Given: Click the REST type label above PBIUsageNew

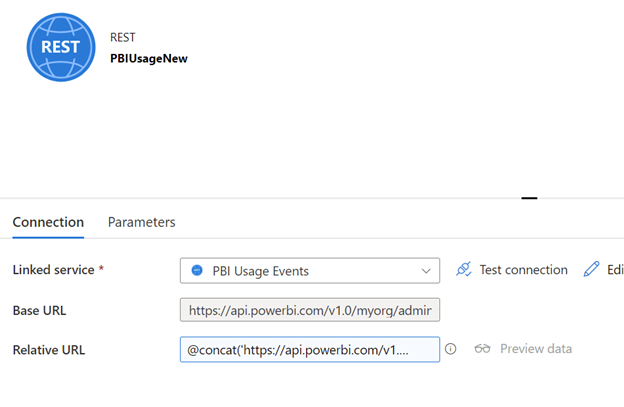Looking at the screenshot, I should pyautogui.click(x=123, y=37).
